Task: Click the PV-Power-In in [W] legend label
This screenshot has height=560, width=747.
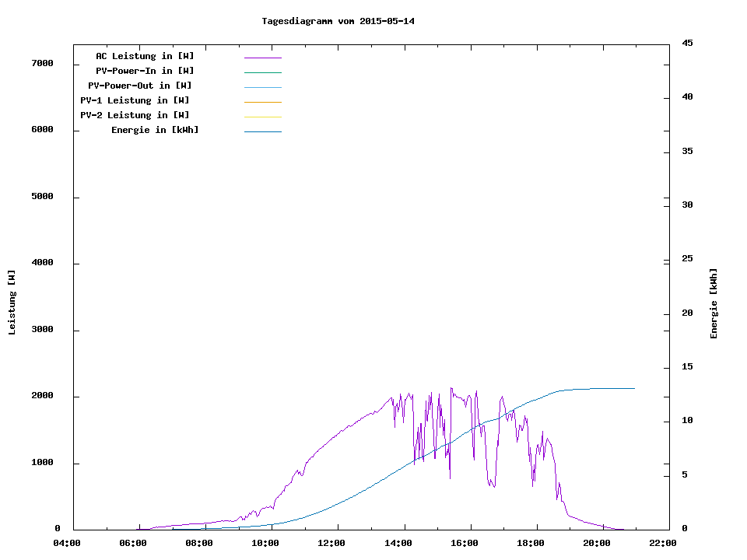Action: click(x=145, y=71)
